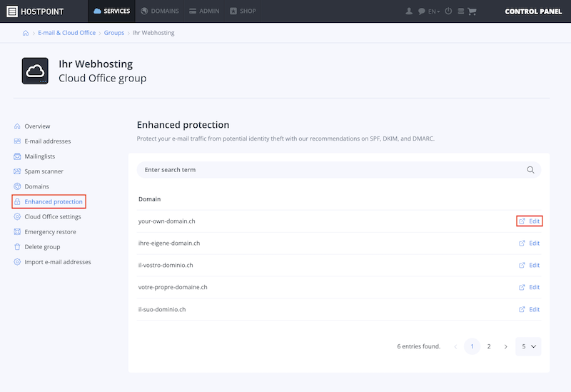571x392 pixels.
Task: Edit il-vostro-dominio.ch
Action: [529, 265]
